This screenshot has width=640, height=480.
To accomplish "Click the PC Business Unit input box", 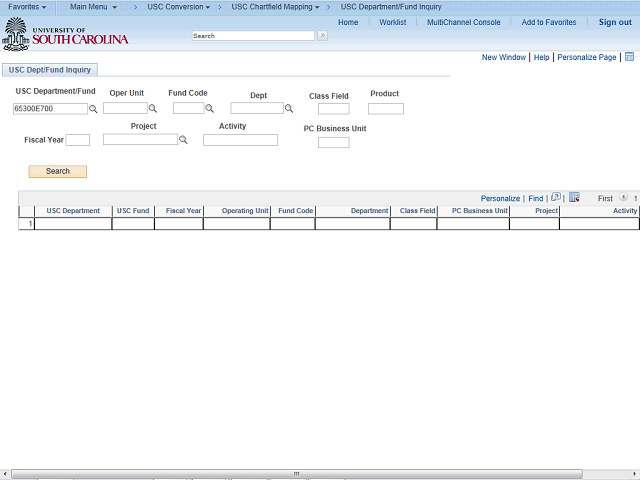I will (333, 142).
